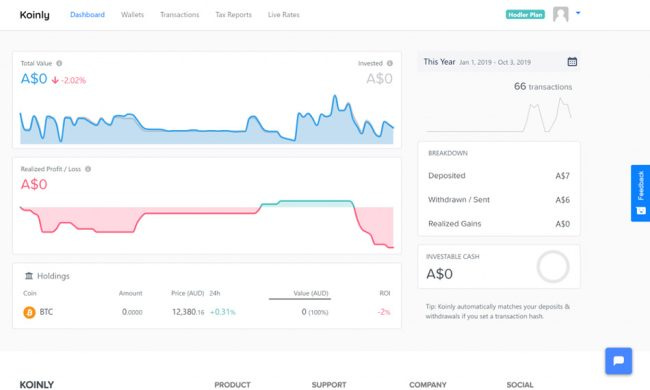Open the user avatar profile
This screenshot has height=390, width=650.
click(x=560, y=14)
